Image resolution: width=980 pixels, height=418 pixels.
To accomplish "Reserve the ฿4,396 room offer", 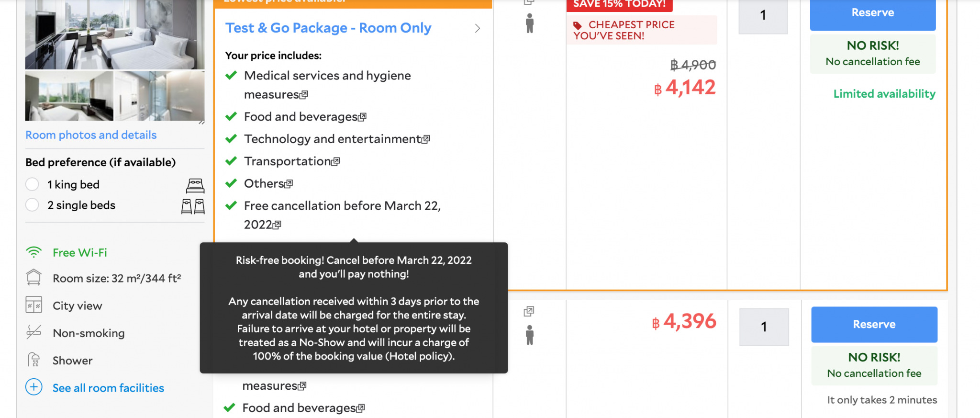I will 874,325.
